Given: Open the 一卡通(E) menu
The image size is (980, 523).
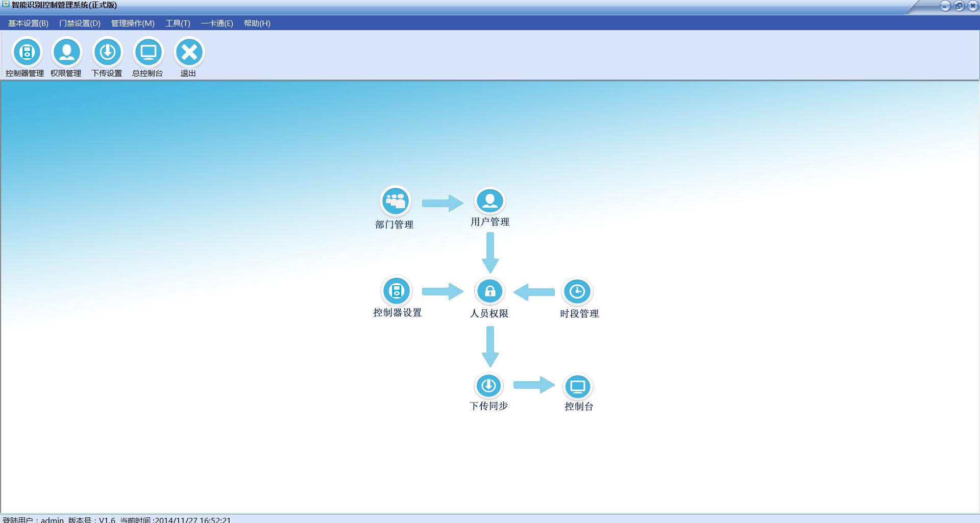Looking at the screenshot, I should pyautogui.click(x=217, y=23).
